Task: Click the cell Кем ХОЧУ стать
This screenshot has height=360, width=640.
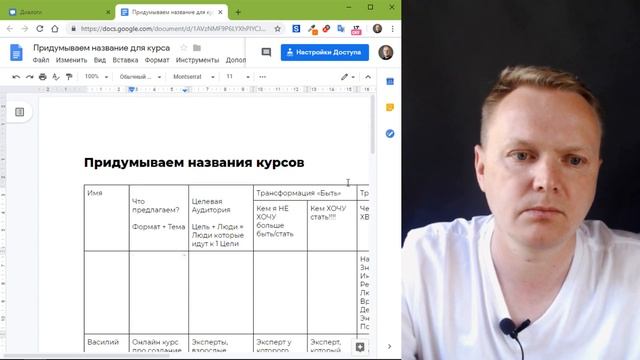Action: point(332,225)
